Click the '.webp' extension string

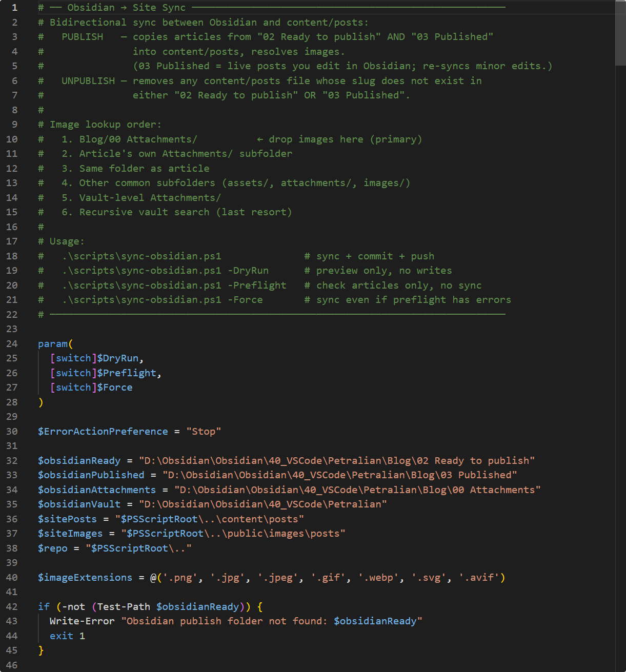378,578
